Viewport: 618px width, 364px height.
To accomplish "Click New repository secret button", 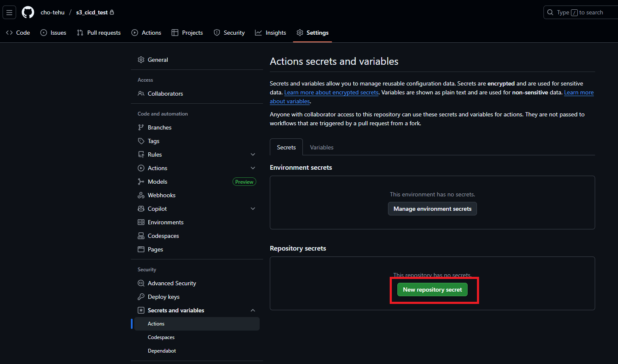I will (432, 290).
